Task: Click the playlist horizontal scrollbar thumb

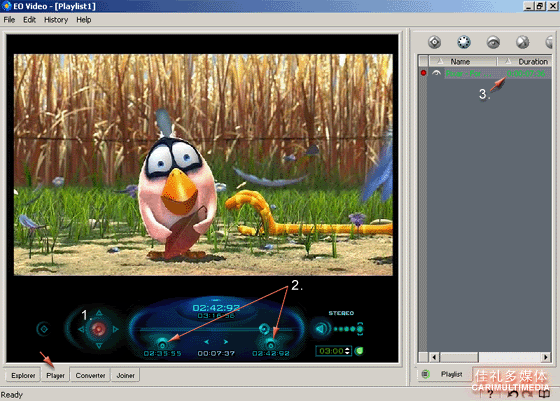Action: (x=459, y=357)
